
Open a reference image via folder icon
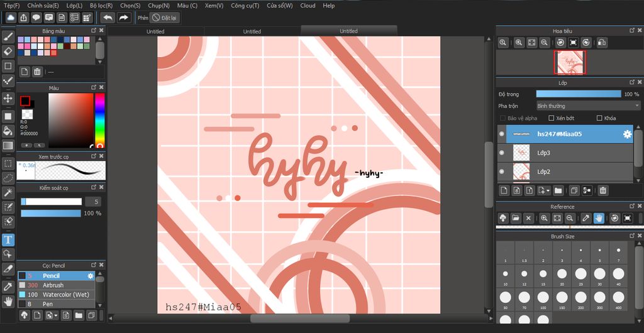point(516,218)
